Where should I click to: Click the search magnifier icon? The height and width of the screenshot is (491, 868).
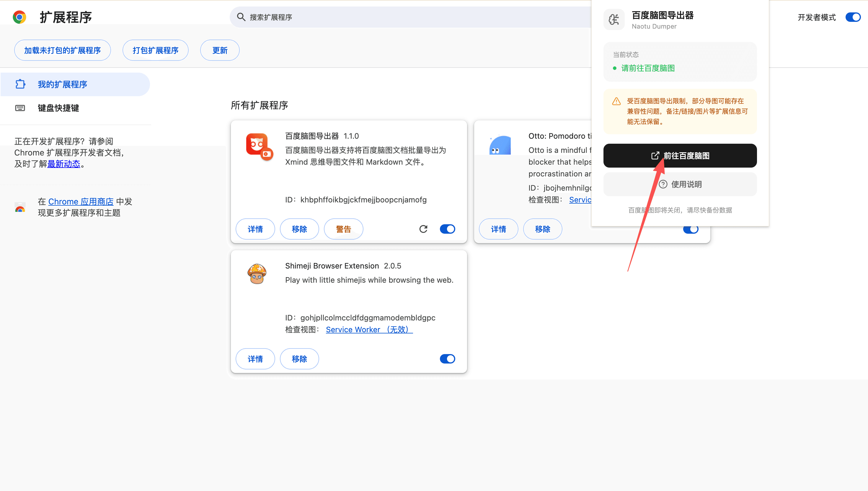click(241, 17)
